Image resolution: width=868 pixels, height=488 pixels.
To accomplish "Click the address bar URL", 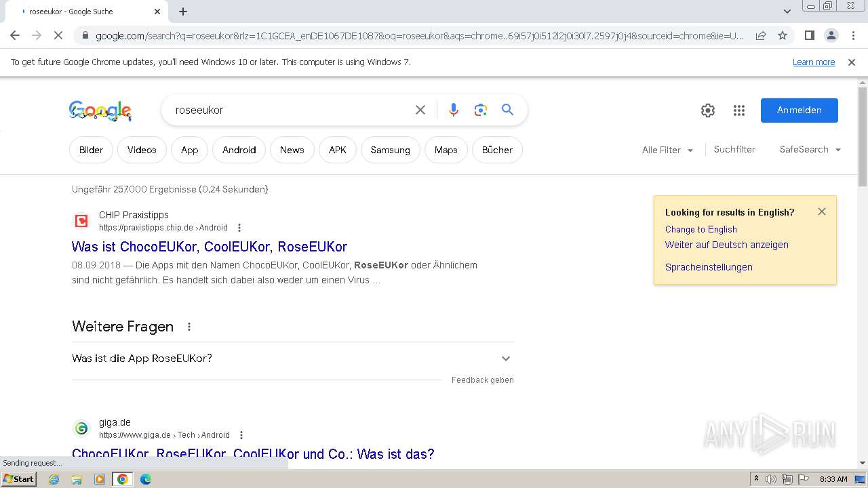I will [x=419, y=36].
